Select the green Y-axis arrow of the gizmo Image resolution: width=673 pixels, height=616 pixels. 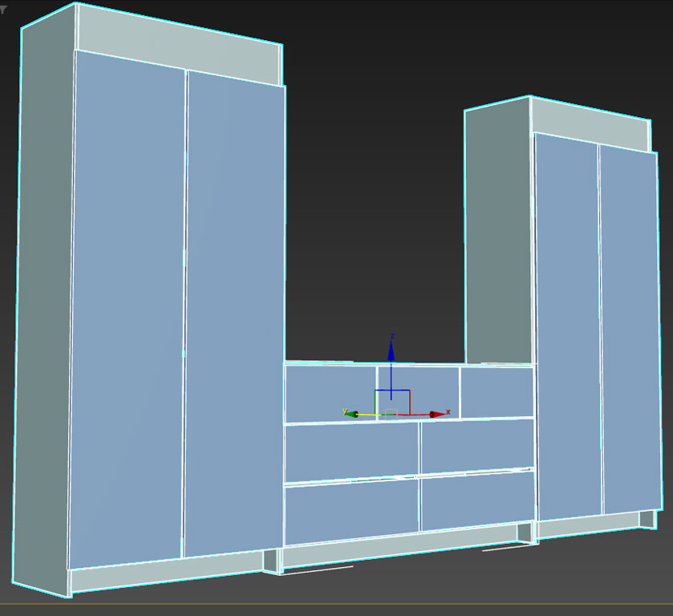[351, 413]
